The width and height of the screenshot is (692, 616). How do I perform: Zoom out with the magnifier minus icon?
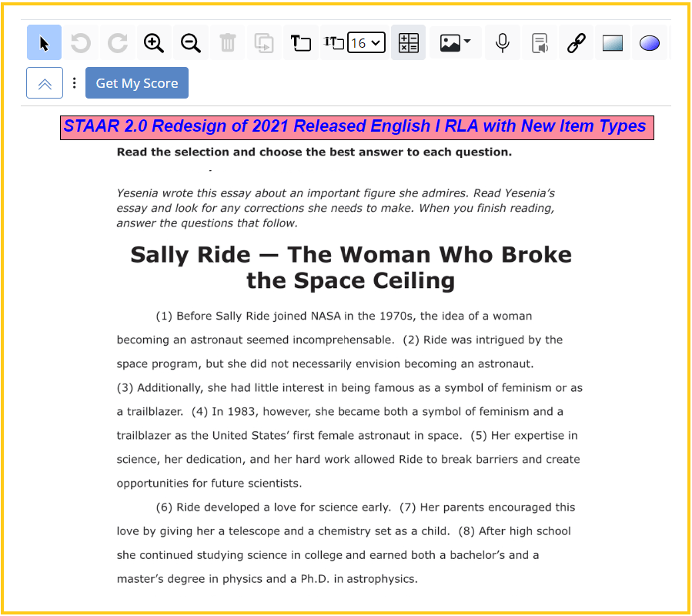pyautogui.click(x=191, y=43)
